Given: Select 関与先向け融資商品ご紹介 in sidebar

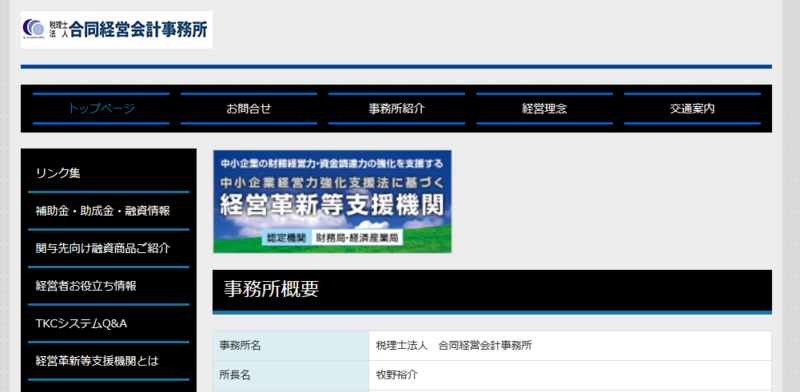Looking at the screenshot, I should (109, 249).
